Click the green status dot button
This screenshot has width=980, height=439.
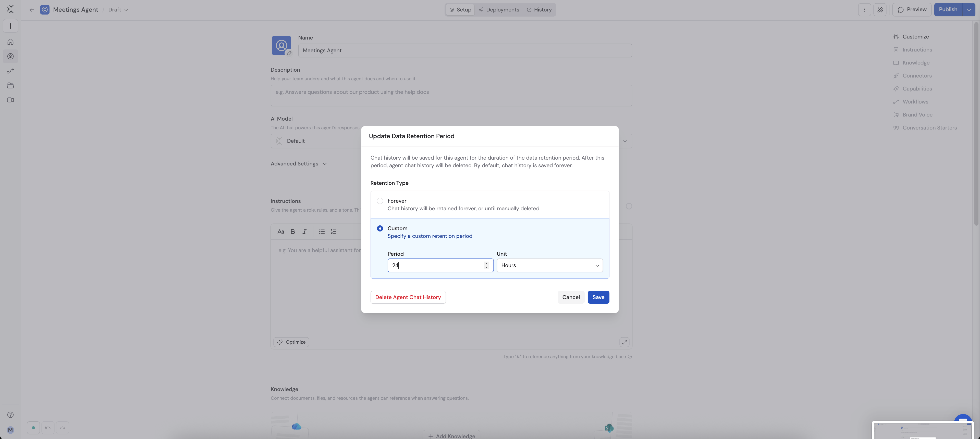coord(33,428)
